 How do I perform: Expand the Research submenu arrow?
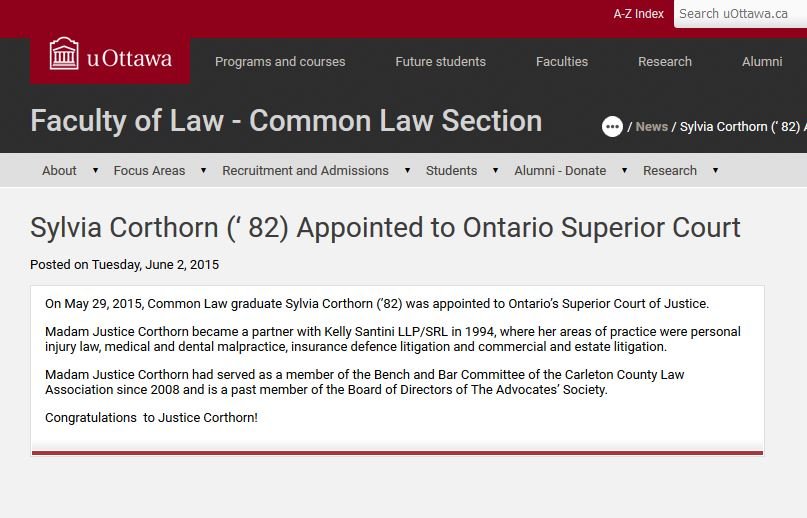tap(715, 170)
